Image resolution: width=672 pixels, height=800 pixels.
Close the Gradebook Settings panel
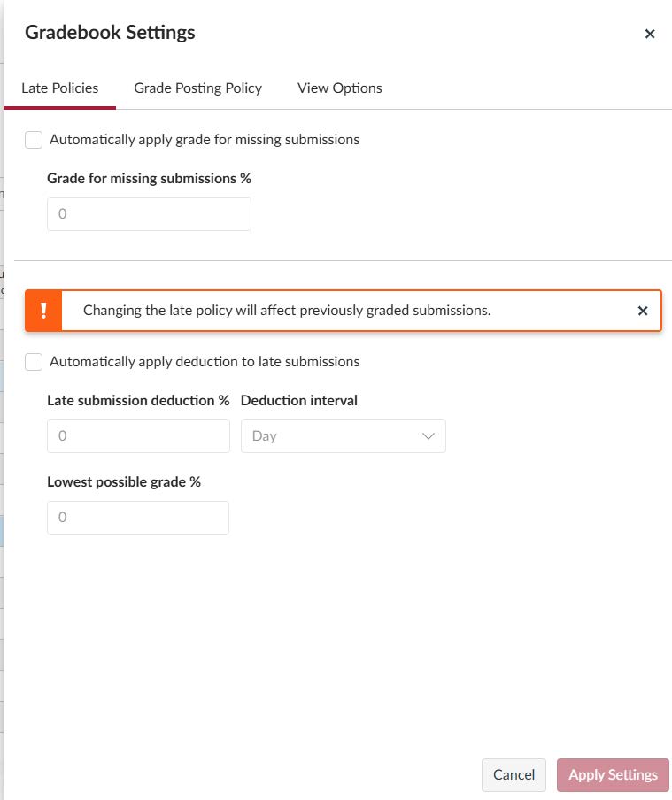pyautogui.click(x=650, y=34)
